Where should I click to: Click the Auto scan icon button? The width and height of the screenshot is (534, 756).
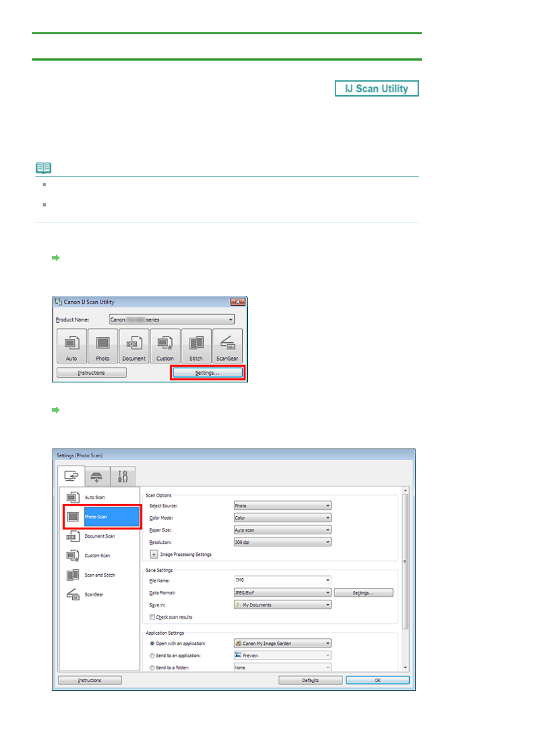click(x=72, y=346)
